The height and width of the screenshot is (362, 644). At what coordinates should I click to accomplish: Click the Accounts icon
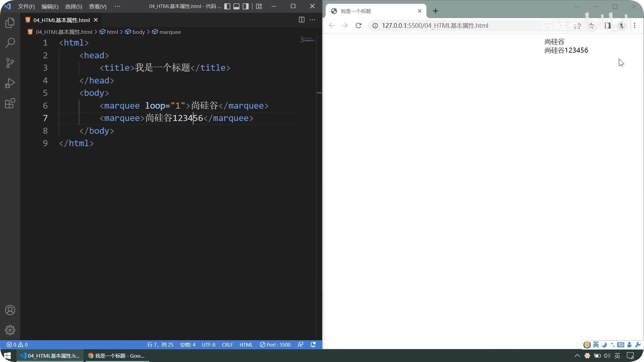(x=10, y=310)
